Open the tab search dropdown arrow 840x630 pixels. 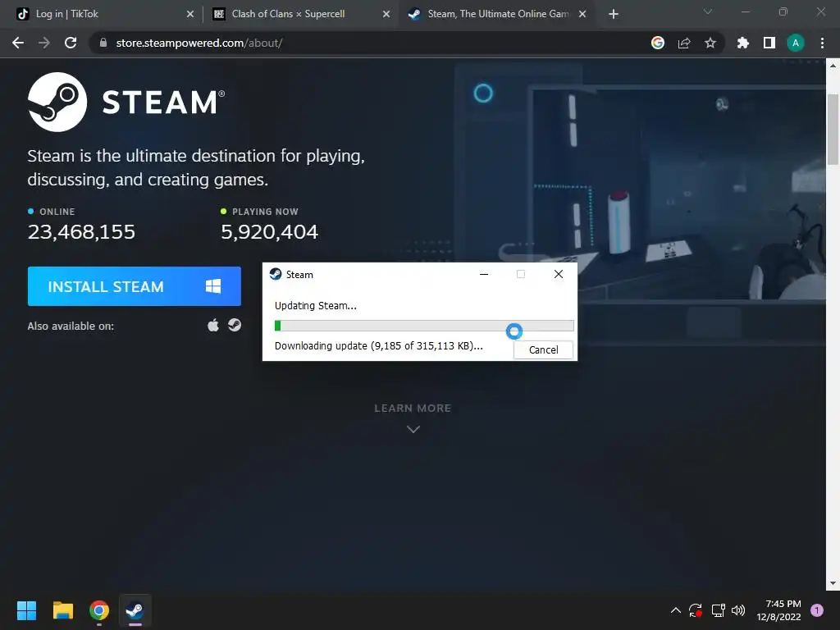tap(708, 11)
